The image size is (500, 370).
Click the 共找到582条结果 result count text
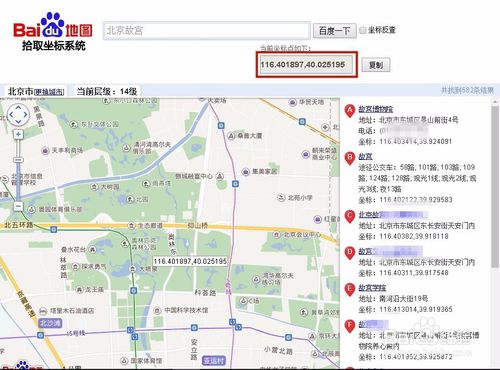pos(467,90)
